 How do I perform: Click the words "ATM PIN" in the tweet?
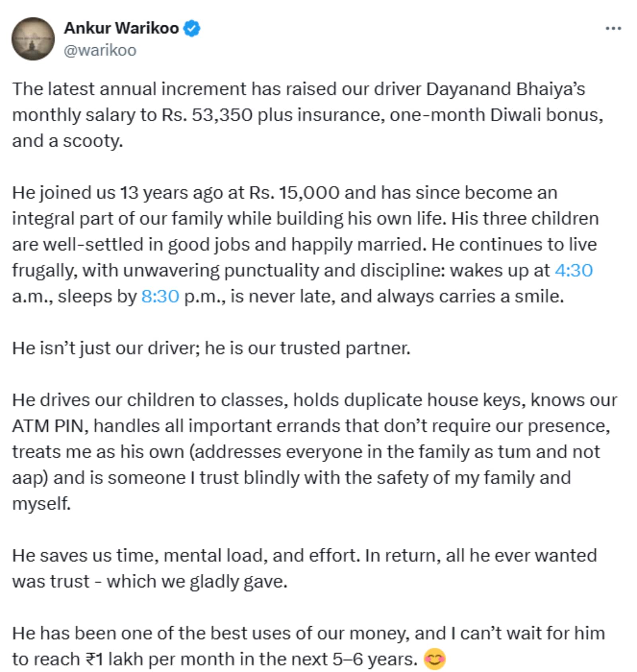coord(49,426)
